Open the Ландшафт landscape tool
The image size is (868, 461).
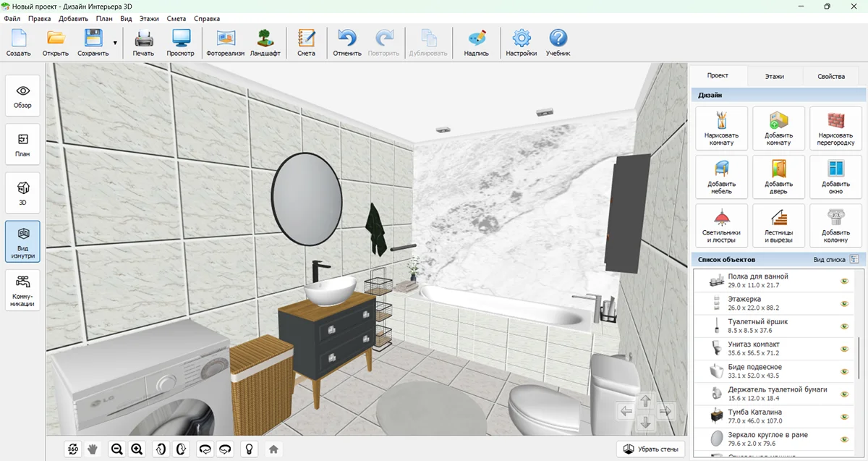[x=265, y=43]
